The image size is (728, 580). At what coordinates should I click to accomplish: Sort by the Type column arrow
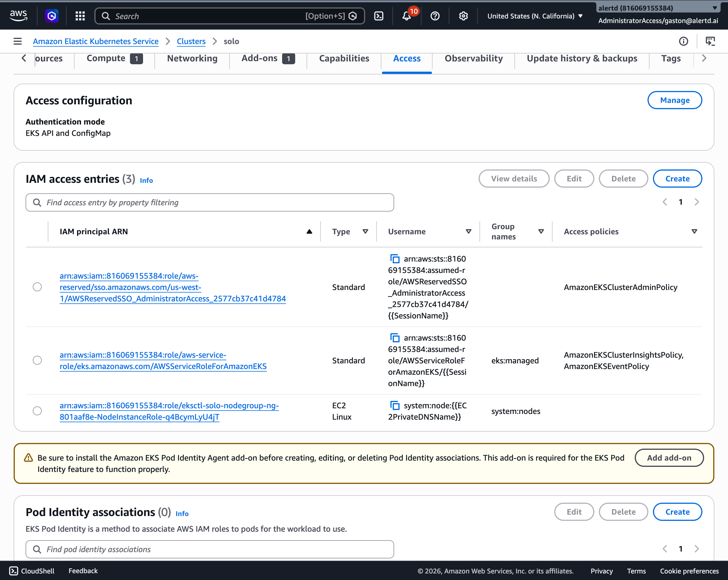pyautogui.click(x=365, y=231)
